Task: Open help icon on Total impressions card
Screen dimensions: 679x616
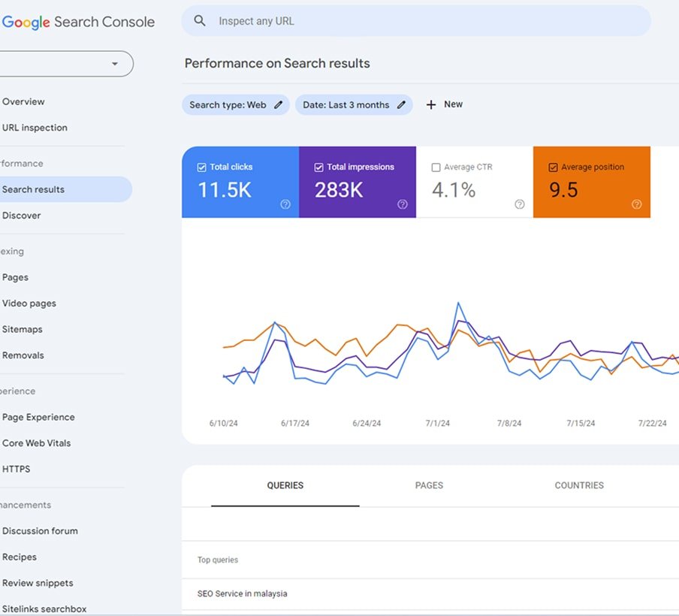Action: [403, 204]
